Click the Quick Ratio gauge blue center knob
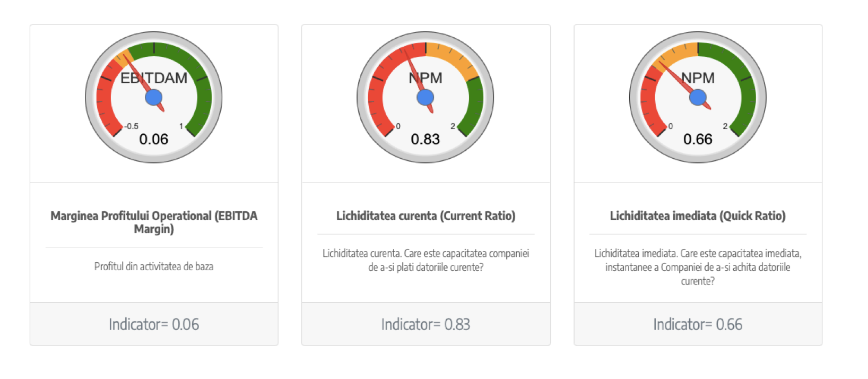This screenshot has height=379, width=868. [x=698, y=97]
